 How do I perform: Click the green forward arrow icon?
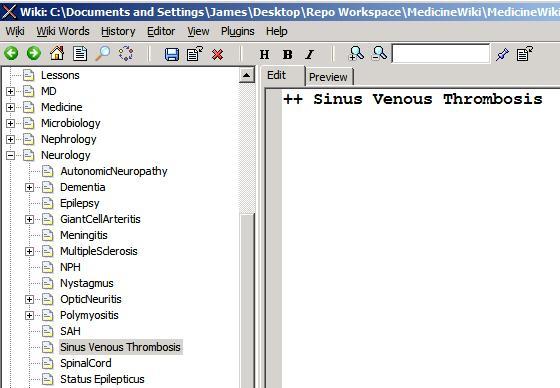tap(34, 54)
